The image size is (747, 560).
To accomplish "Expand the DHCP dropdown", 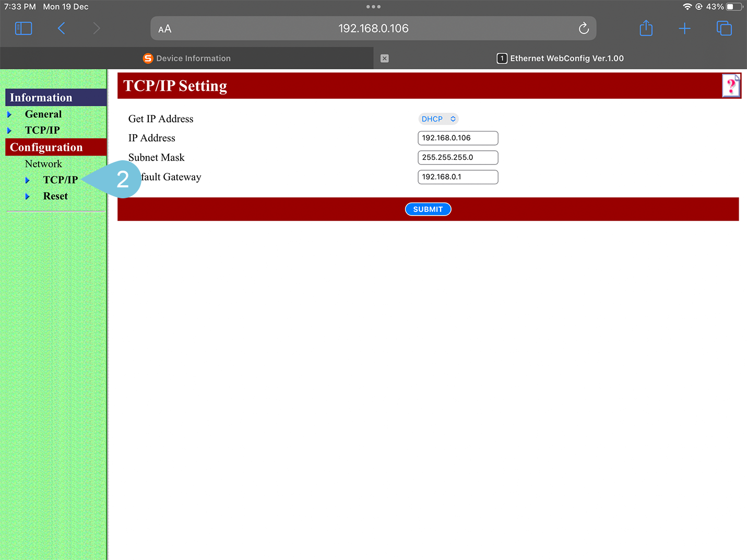I will pos(438,119).
